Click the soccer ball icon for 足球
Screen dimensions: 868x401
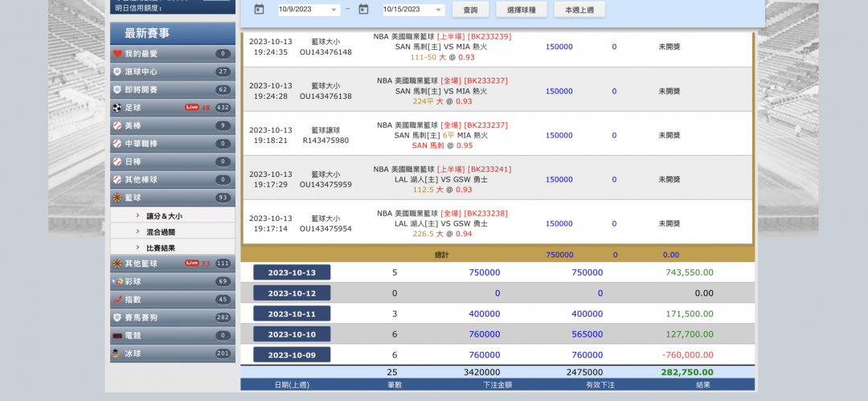(117, 108)
